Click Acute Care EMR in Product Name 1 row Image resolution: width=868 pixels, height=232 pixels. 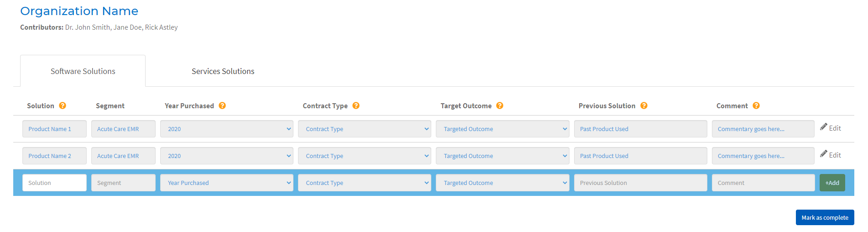click(x=123, y=129)
